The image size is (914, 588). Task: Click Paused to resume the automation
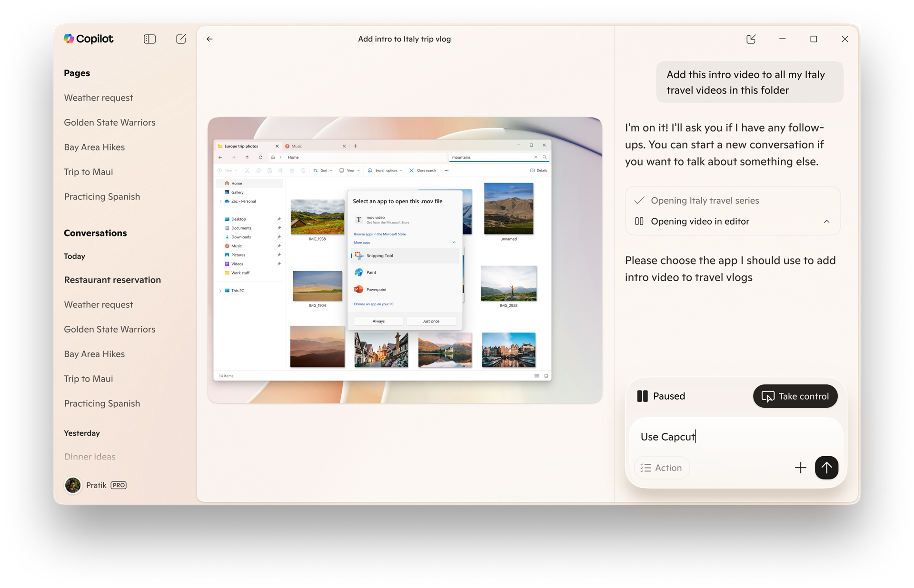click(x=668, y=396)
